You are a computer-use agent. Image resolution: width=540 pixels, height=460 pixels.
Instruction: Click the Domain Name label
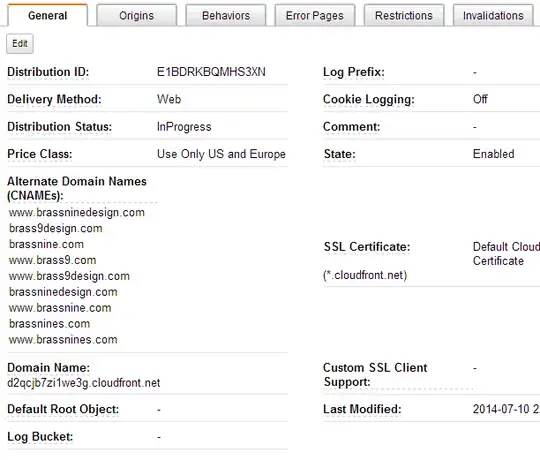(x=49, y=368)
